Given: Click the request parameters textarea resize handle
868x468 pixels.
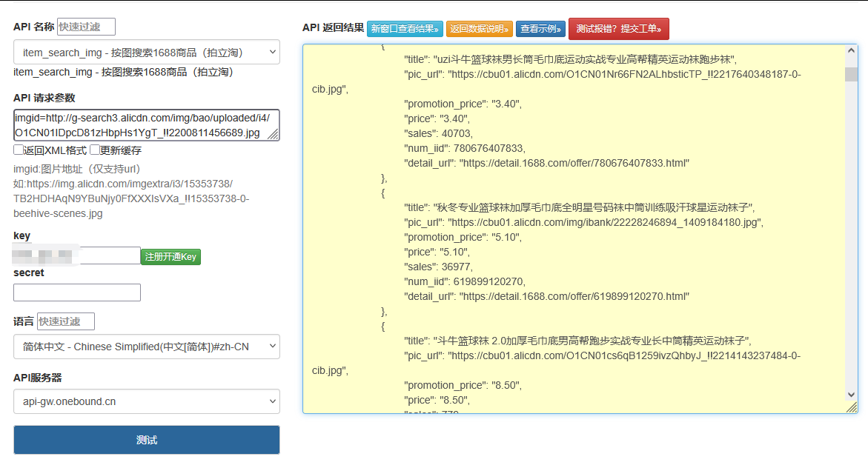Looking at the screenshot, I should [x=274, y=135].
